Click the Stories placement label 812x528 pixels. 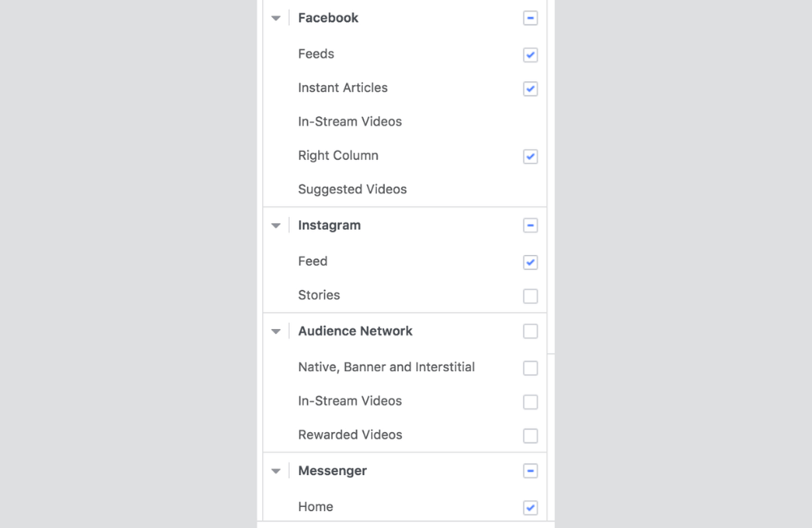pyautogui.click(x=319, y=295)
